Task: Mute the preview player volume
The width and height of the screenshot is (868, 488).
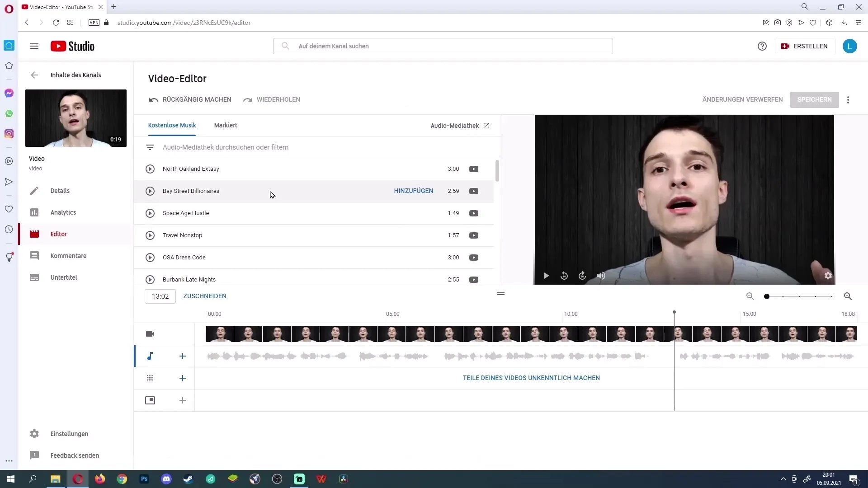Action: point(601,276)
